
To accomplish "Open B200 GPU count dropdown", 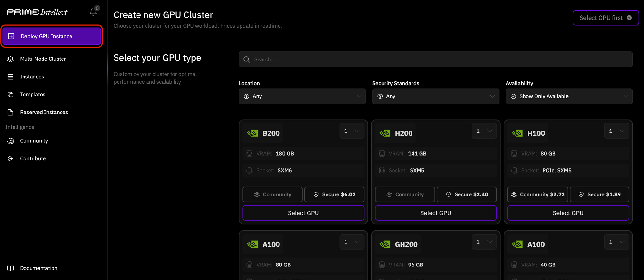I will [x=352, y=131].
